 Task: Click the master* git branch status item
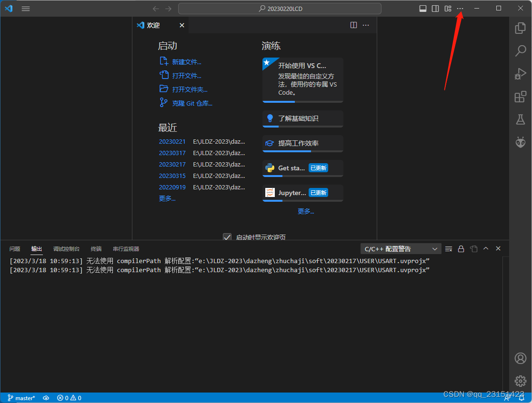(x=21, y=398)
